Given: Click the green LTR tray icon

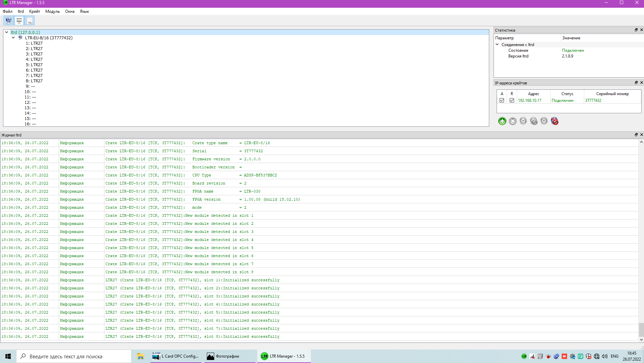Looking at the screenshot, I should tap(524, 356).
